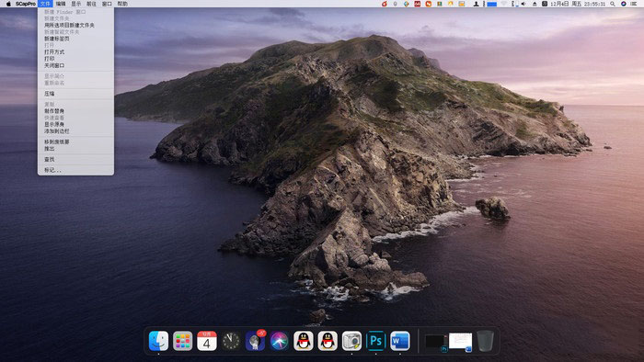Choose 添加到边栏 in the menu
Screen dimensions: 644x362
coord(75,131)
